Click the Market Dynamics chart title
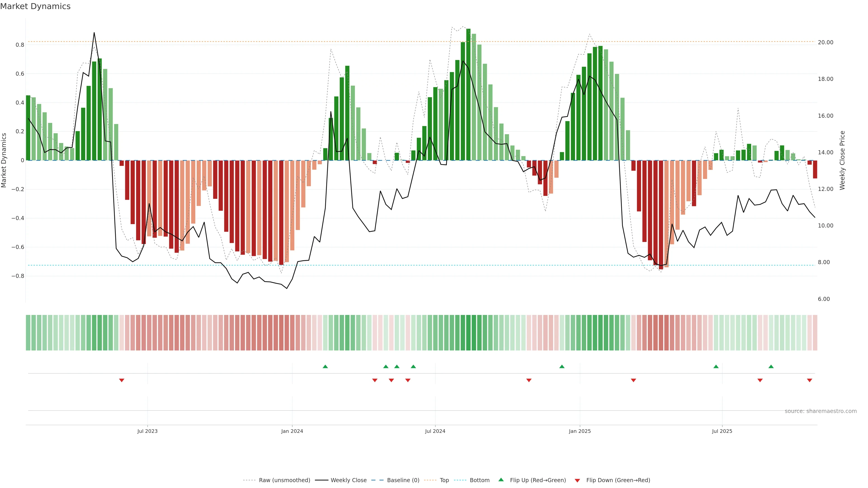868x488 pixels. tap(35, 6)
